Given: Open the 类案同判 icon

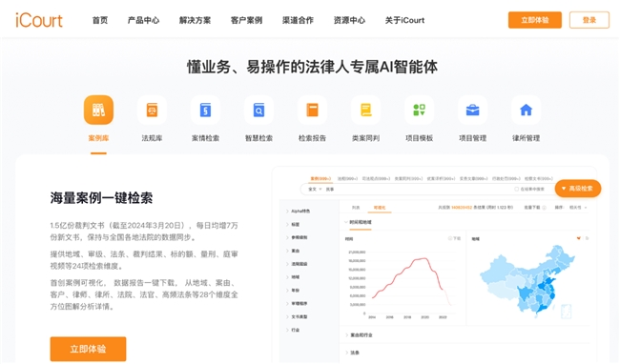Looking at the screenshot, I should click(x=365, y=110).
